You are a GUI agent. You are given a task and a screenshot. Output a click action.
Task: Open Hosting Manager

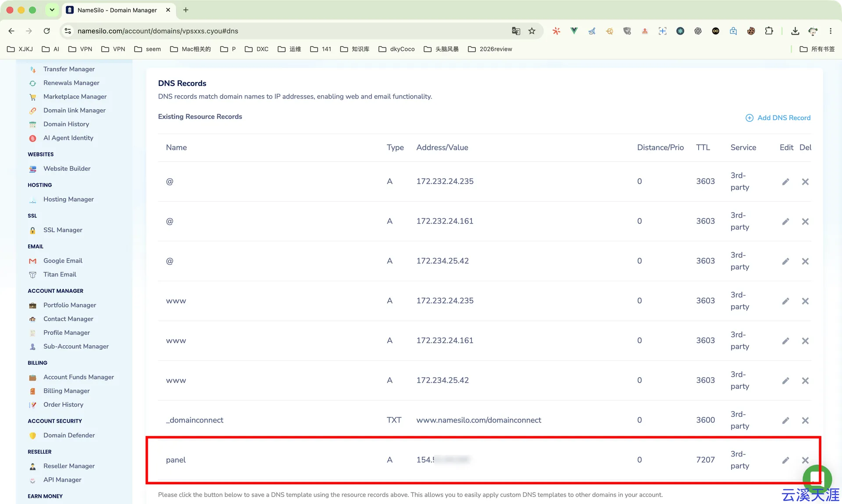pos(68,199)
